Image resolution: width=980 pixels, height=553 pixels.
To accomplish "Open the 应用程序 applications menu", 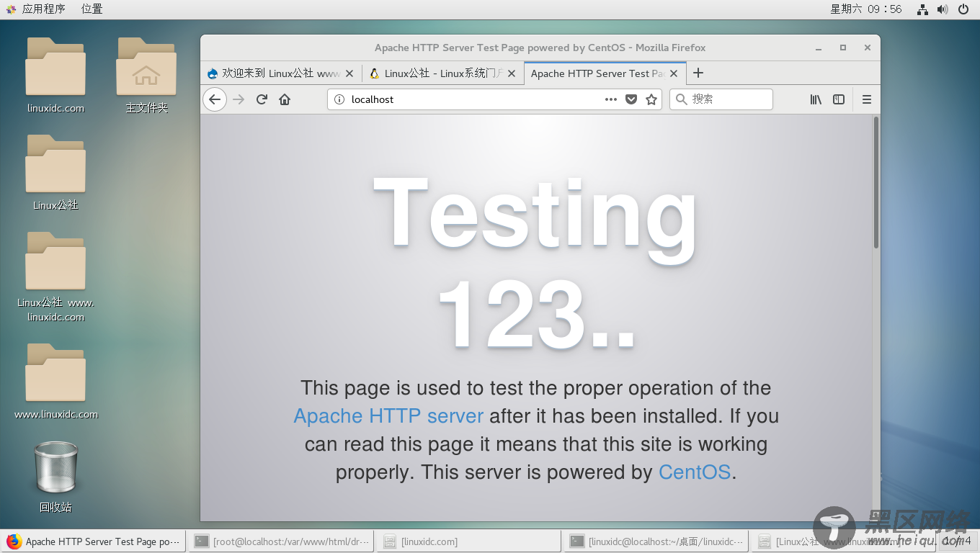I will (36, 9).
